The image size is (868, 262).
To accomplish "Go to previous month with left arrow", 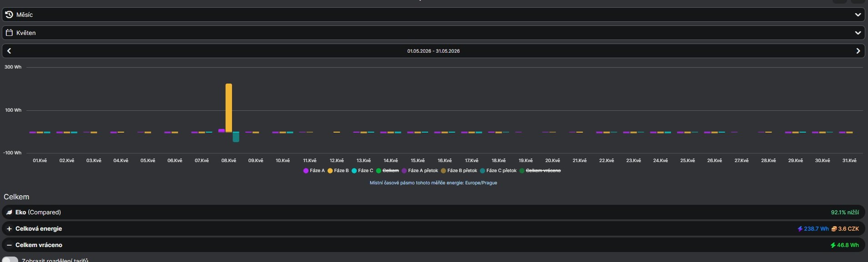I will coord(9,51).
